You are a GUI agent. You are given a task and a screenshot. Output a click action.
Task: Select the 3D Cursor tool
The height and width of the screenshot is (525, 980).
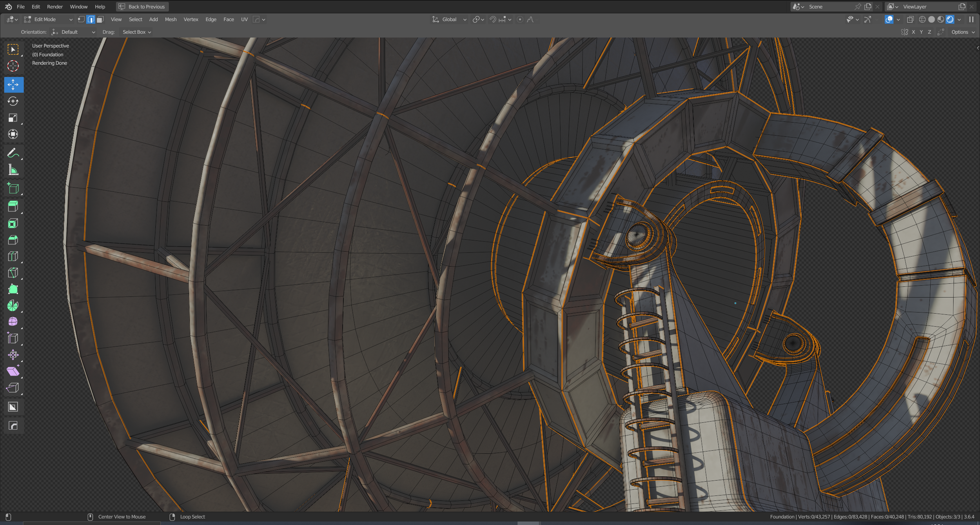[13, 66]
